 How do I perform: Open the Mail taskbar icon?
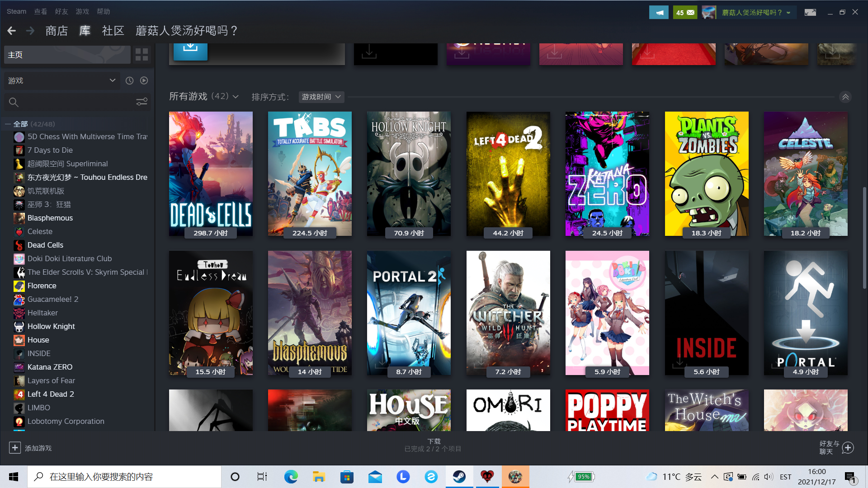point(375,477)
